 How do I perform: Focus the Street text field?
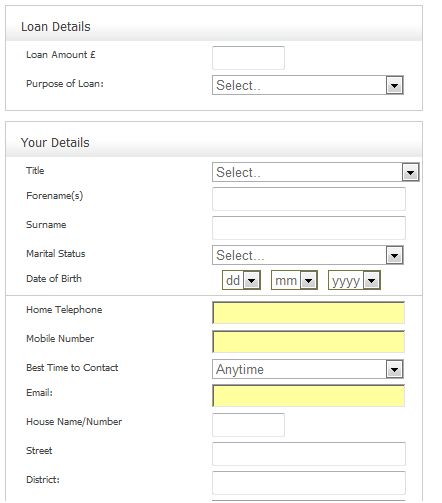309,454
